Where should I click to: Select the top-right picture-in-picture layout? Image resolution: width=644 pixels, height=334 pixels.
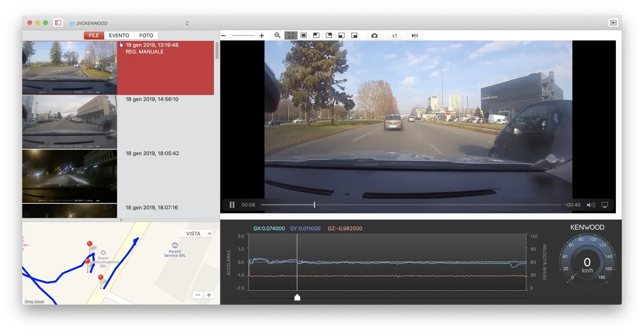(x=329, y=35)
